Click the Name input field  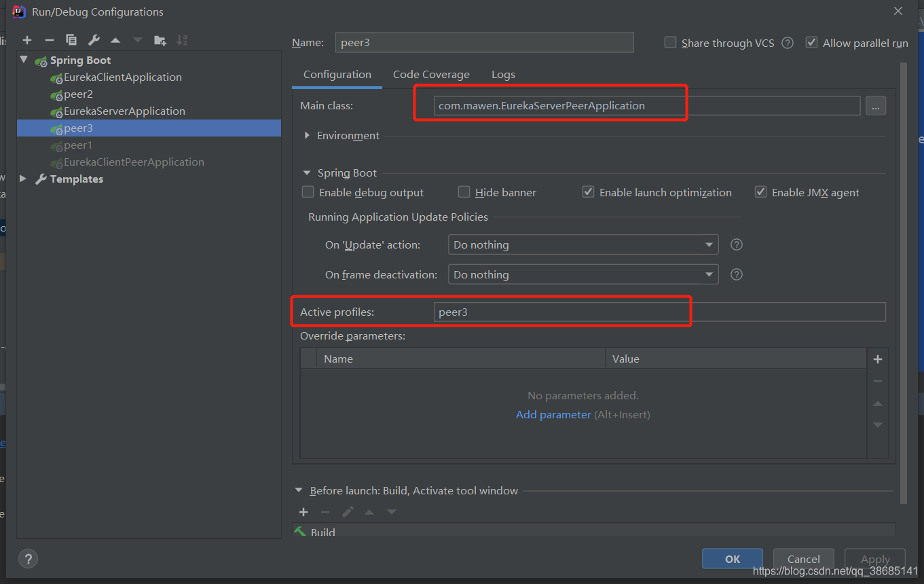click(x=485, y=42)
